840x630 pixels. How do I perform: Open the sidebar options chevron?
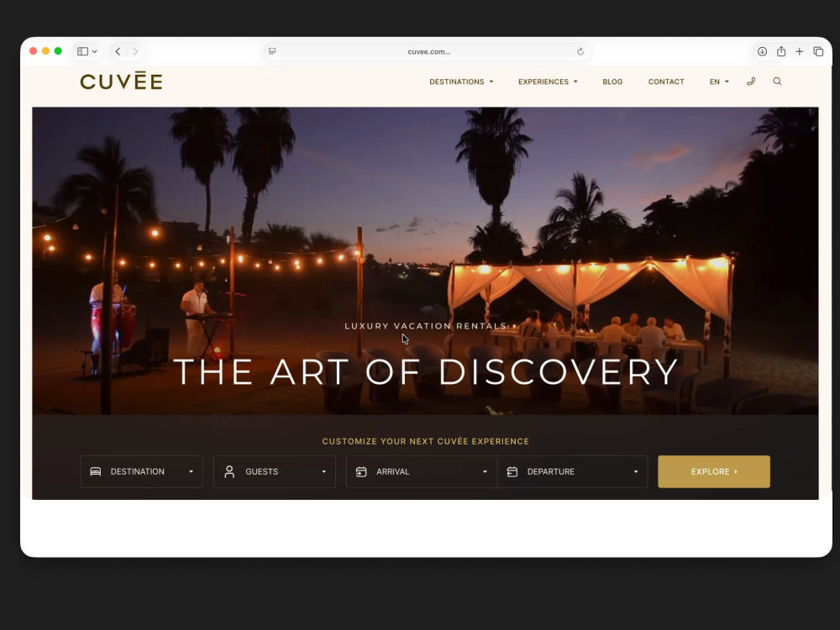94,51
